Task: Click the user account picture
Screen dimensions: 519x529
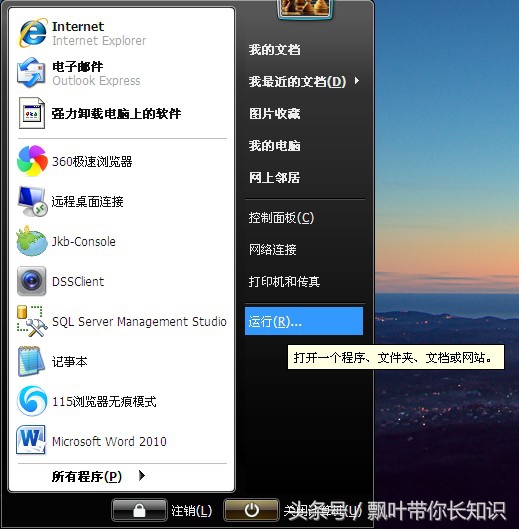Action: click(x=305, y=8)
